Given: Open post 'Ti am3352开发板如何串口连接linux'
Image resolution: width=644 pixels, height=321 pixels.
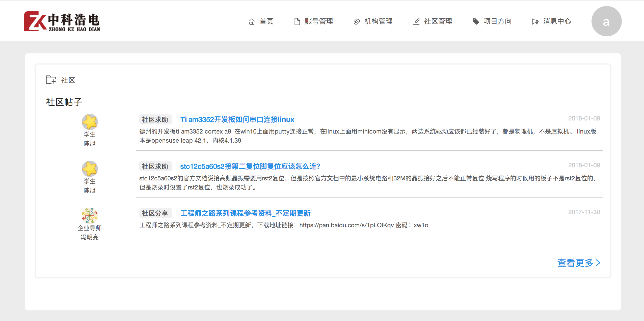Looking at the screenshot, I should pyautogui.click(x=237, y=119).
